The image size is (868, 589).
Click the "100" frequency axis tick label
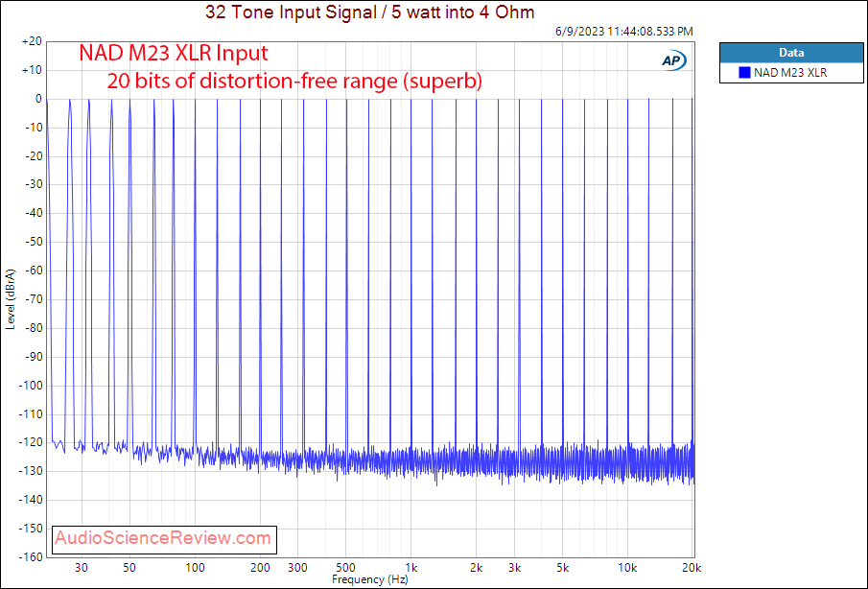click(x=195, y=568)
